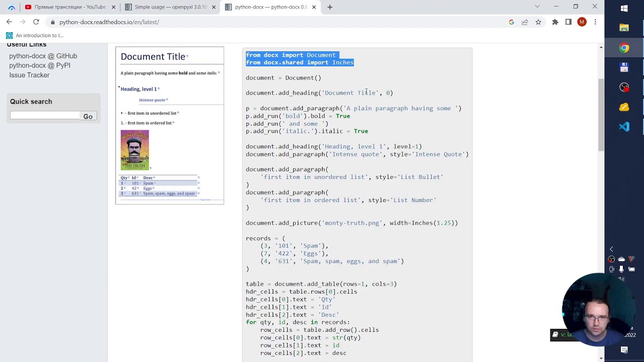Switch to the YouTube live streams tab
The image size is (644, 362).
(69, 7)
